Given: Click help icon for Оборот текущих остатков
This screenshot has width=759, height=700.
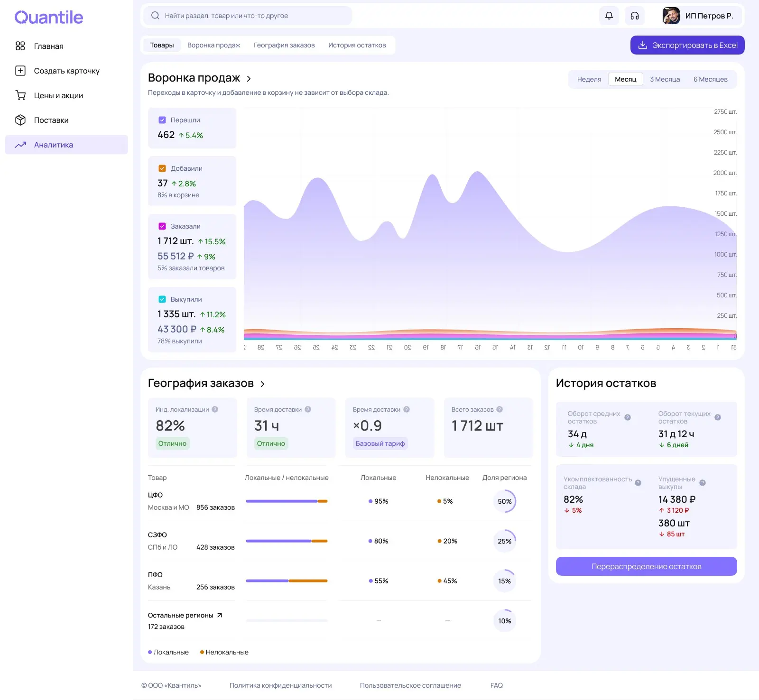Looking at the screenshot, I should pos(718,417).
